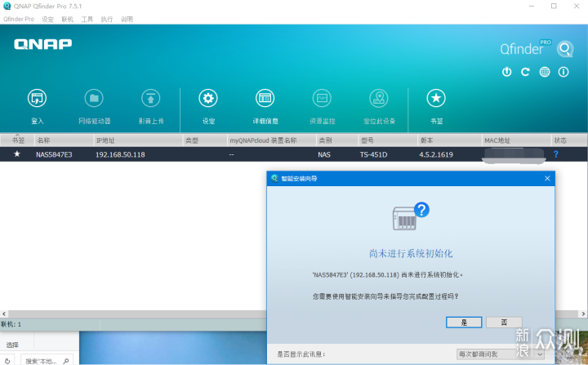Open the 设定 menu in menu bar
The image size is (588, 365).
pyautogui.click(x=47, y=19)
